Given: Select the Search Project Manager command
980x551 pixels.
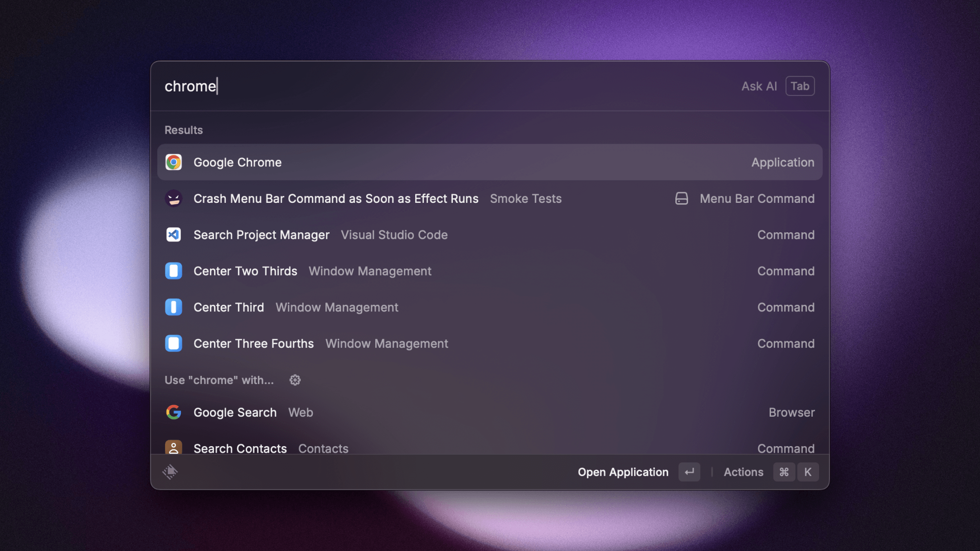Looking at the screenshot, I should (490, 235).
